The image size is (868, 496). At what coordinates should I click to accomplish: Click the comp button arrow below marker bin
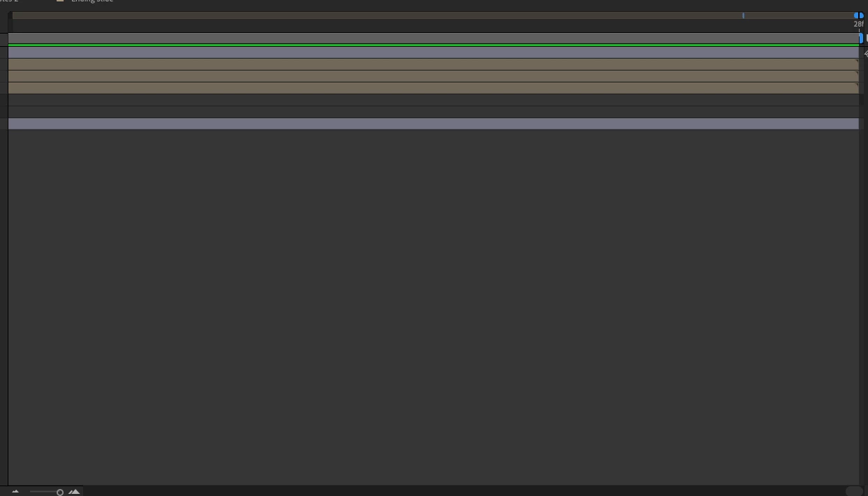point(865,52)
